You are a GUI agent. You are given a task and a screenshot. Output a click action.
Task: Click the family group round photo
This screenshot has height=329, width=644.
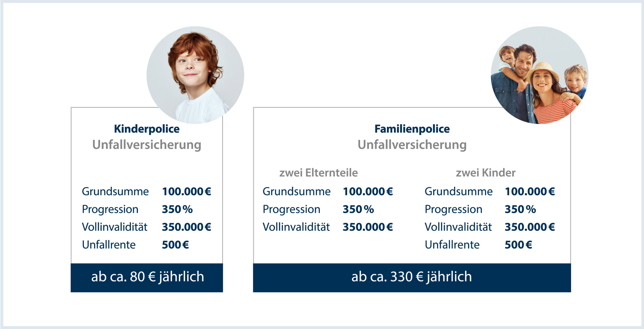click(540, 75)
